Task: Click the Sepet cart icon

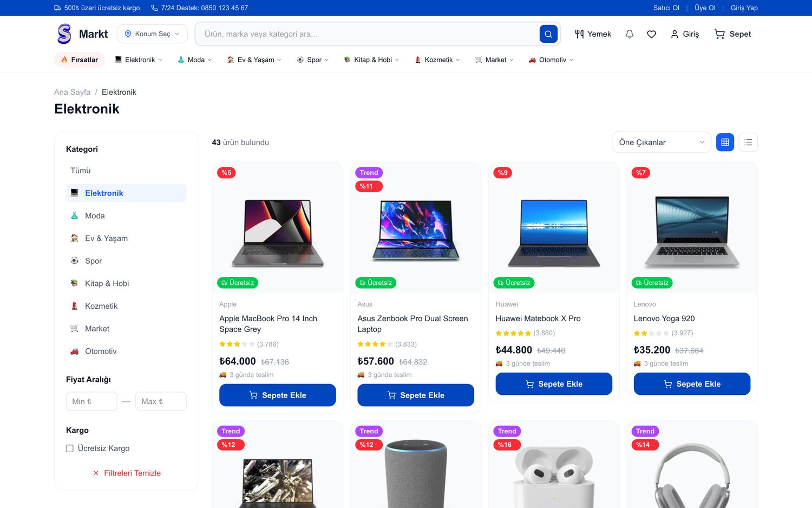Action: 719,34
